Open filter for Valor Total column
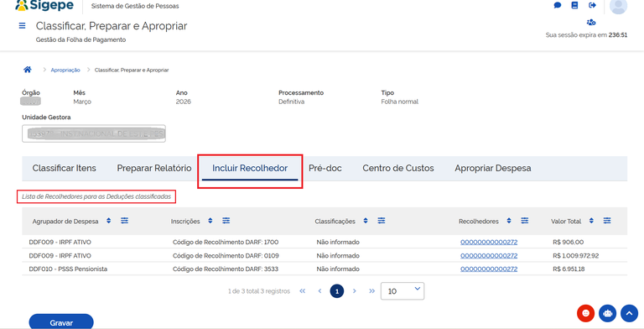Image resolution: width=644 pixels, height=329 pixels. 607,221
